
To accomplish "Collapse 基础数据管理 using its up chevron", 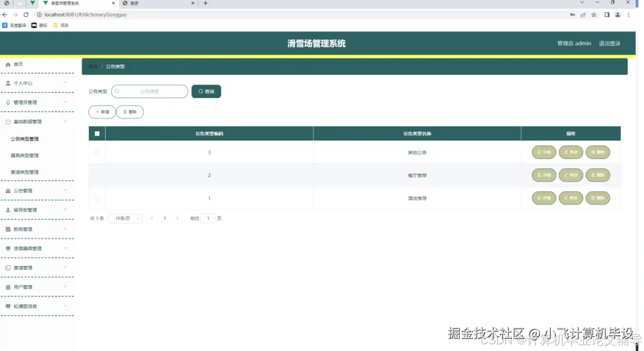I will (65, 121).
